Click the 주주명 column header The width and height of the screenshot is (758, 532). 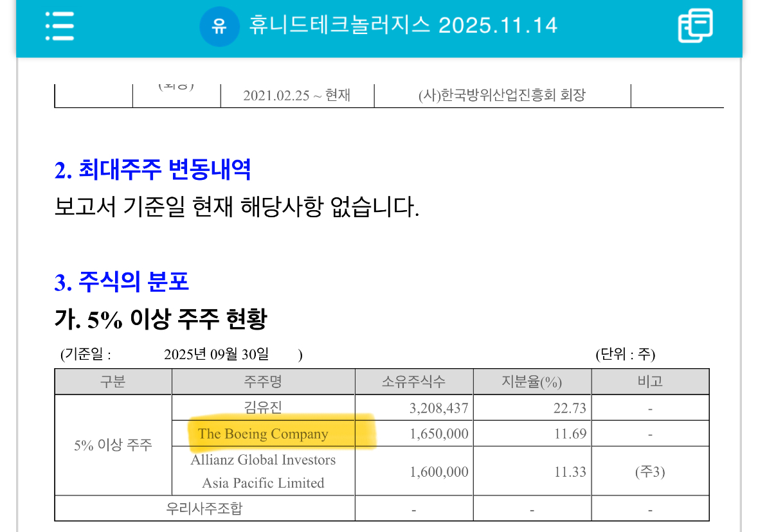264,381
